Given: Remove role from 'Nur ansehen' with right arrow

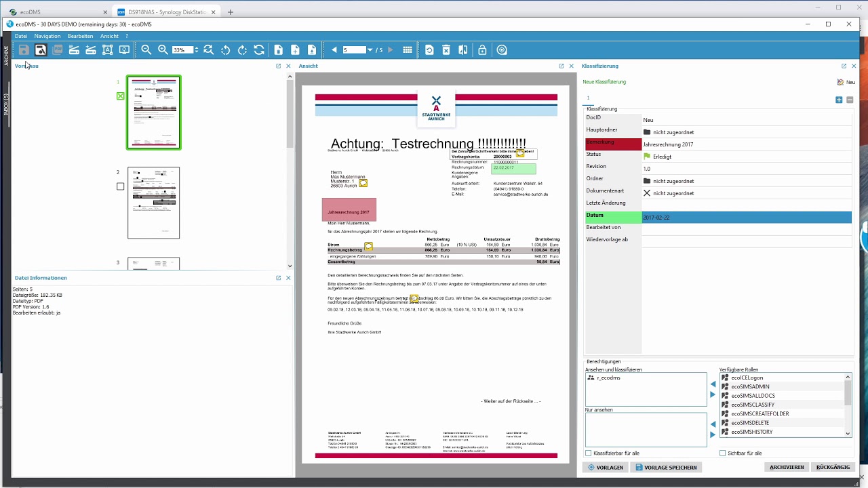Looking at the screenshot, I should point(713,434).
